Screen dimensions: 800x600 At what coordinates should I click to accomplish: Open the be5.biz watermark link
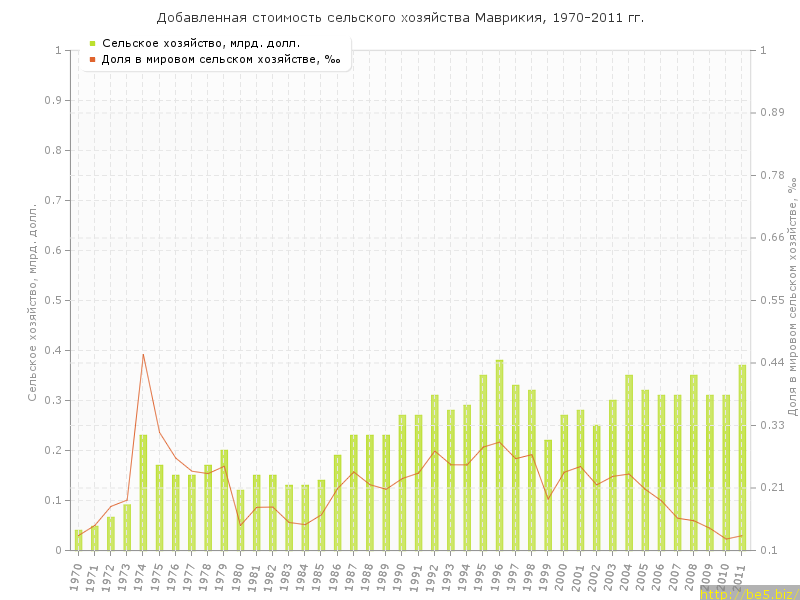[748, 593]
